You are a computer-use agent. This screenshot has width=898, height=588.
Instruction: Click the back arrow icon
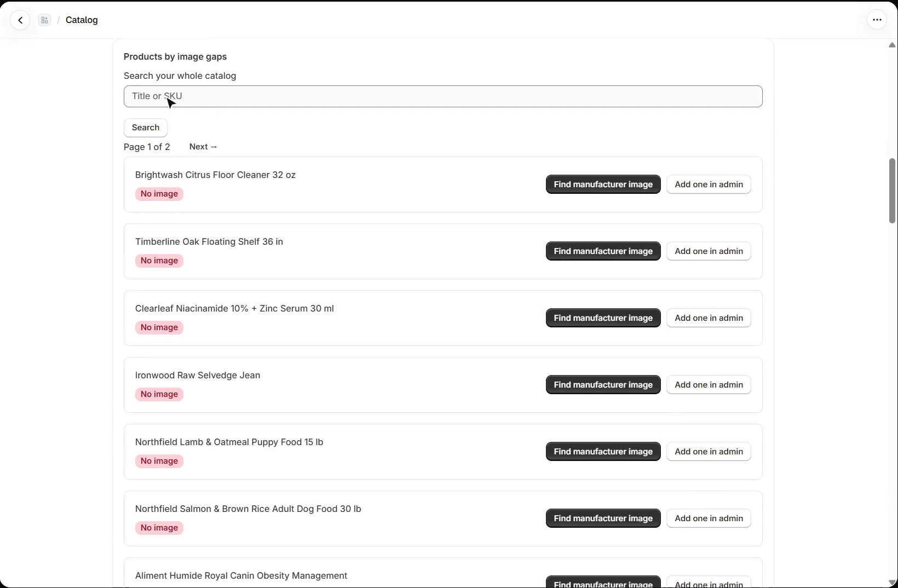[20, 20]
